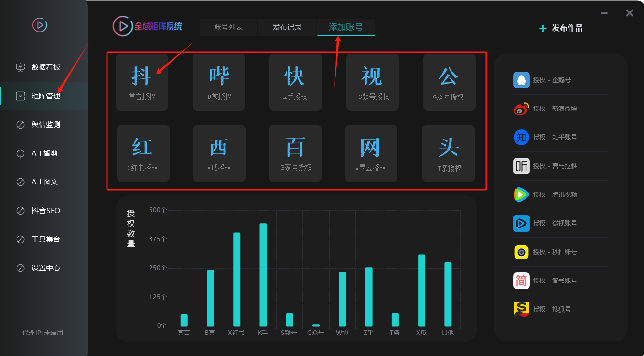Click the A I 智剪 sidebar icon
Viewport: 644px width, 356px height.
(x=21, y=153)
